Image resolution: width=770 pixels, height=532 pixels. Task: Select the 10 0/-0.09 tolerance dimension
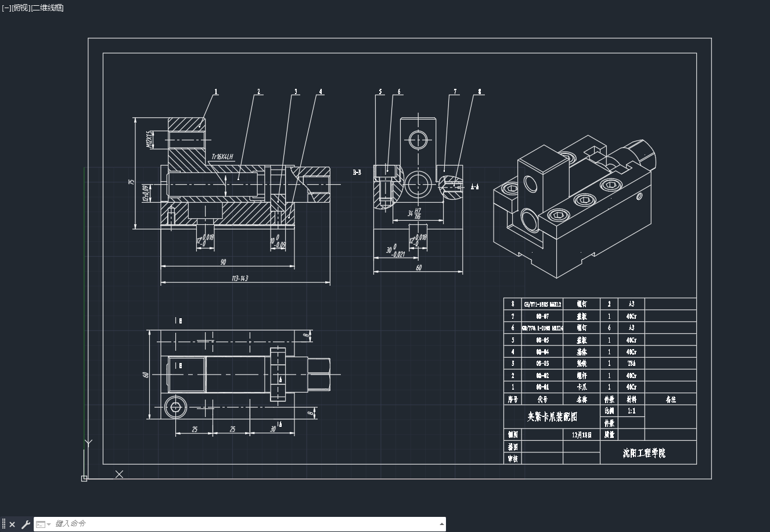click(278, 241)
